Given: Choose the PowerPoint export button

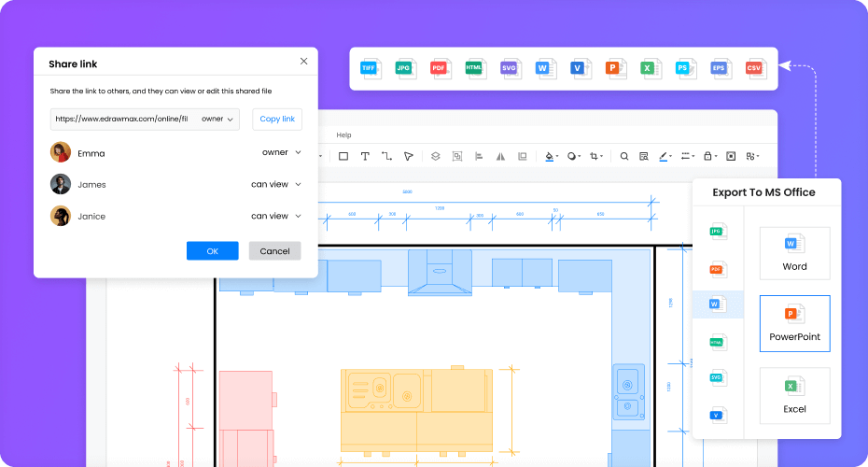Looking at the screenshot, I should point(794,323).
